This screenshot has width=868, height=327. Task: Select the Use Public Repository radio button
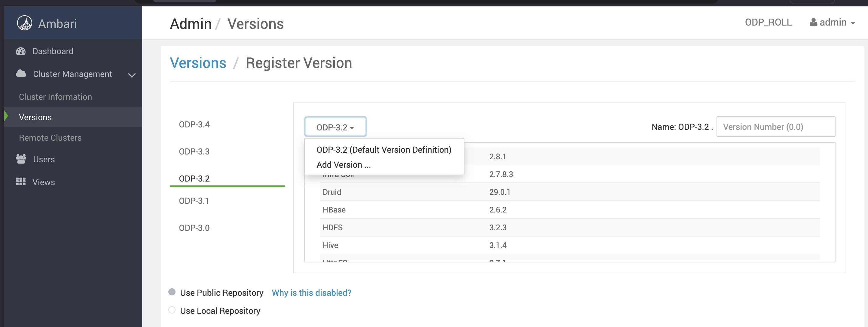pyautogui.click(x=172, y=292)
